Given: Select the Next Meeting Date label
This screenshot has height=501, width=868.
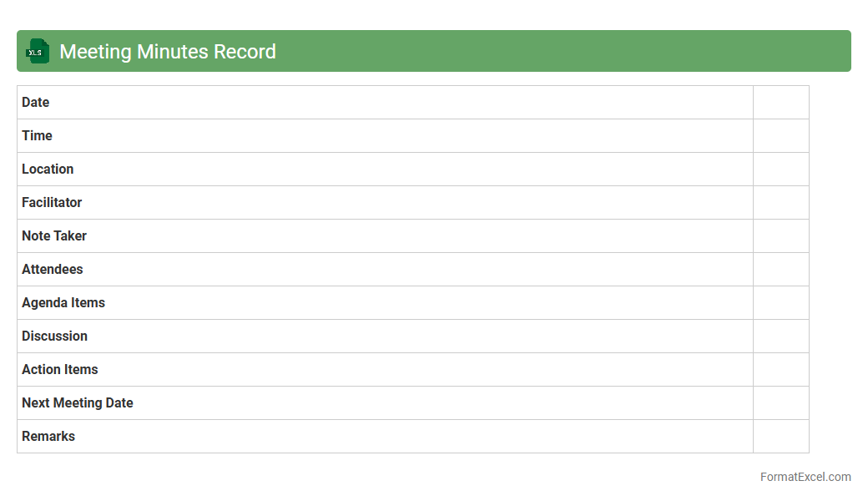Looking at the screenshot, I should click(x=78, y=403).
